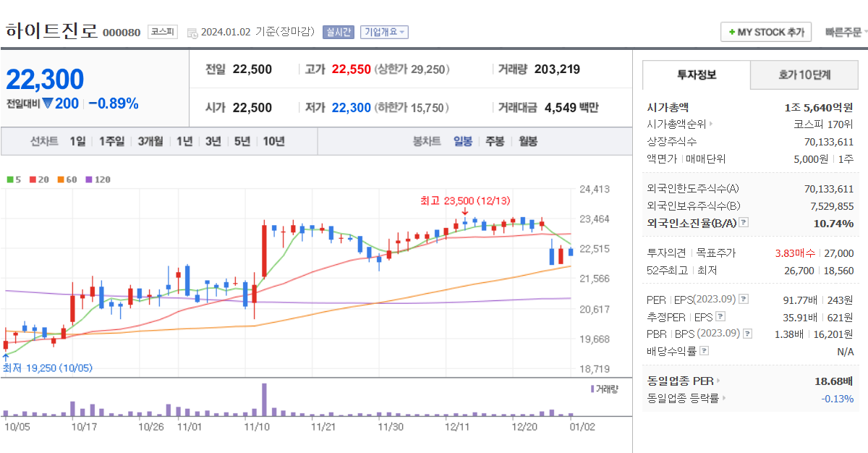Select the 일봉 daily candle chart
Screen dimensions: 868x453
(463, 141)
